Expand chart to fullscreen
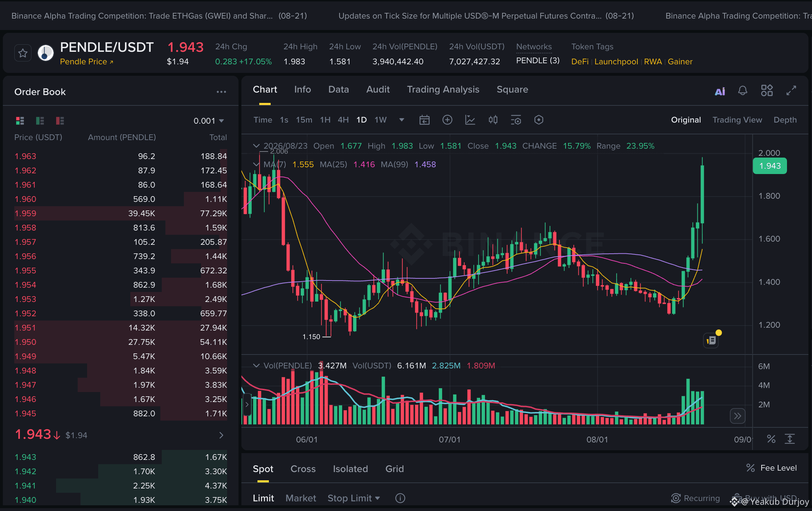The height and width of the screenshot is (511, 812). (x=791, y=90)
